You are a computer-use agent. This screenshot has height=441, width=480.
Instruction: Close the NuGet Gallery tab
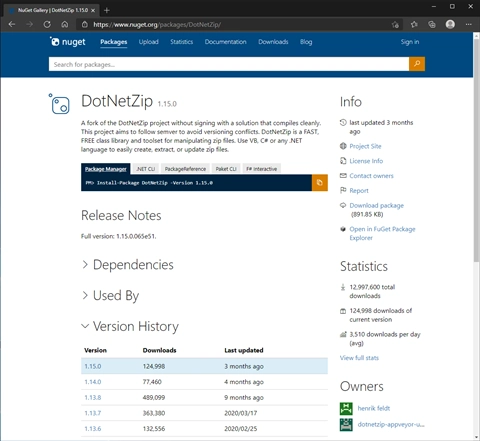pyautogui.click(x=93, y=10)
